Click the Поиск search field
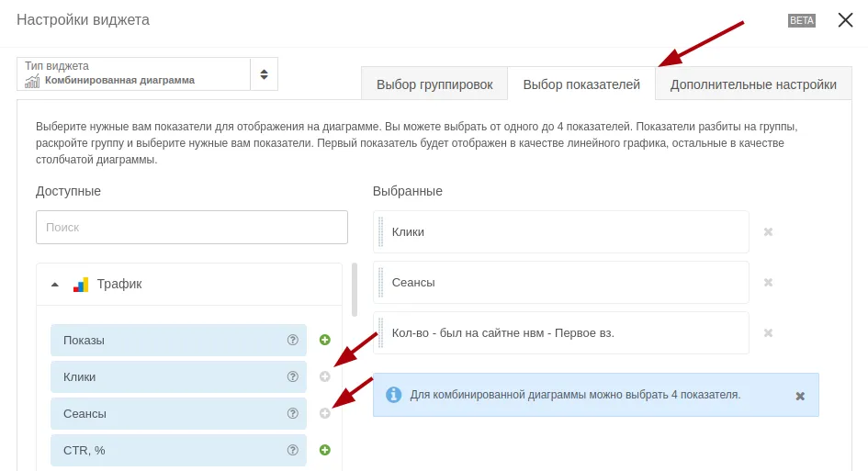This screenshot has width=868, height=471. tap(192, 227)
